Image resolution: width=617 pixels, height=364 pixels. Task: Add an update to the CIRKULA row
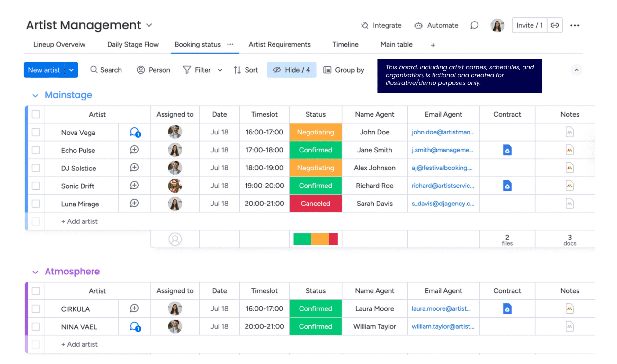click(134, 308)
